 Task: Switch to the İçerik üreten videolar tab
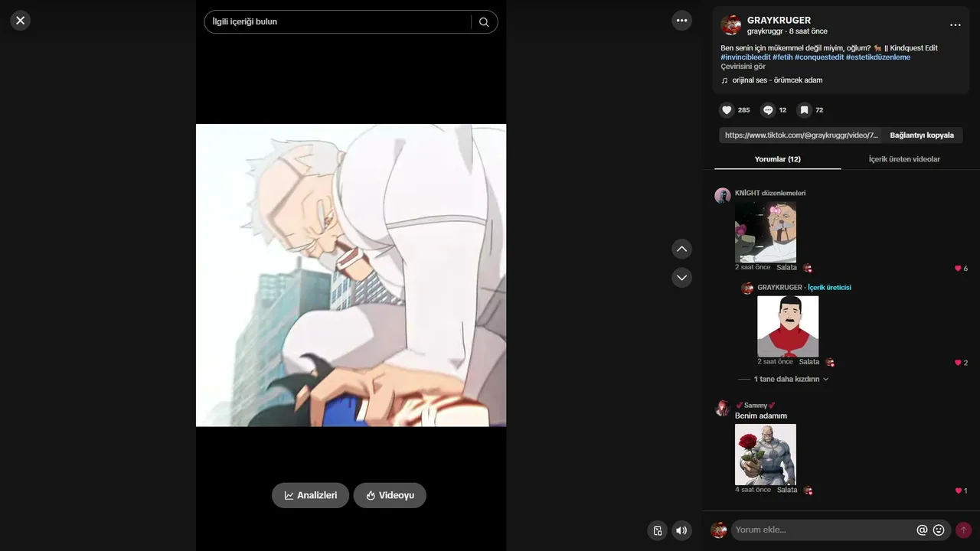(904, 159)
